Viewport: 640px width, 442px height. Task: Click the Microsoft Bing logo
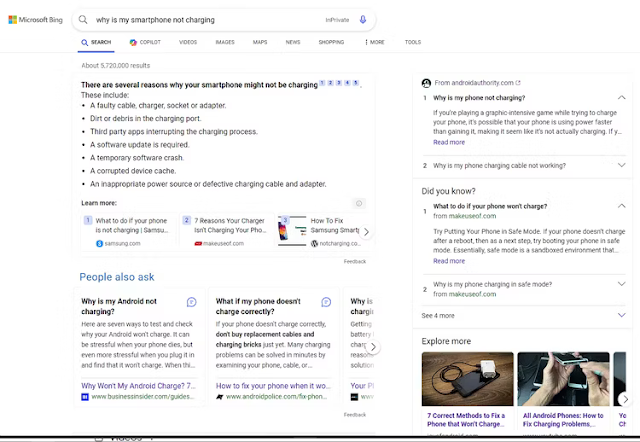[36, 20]
